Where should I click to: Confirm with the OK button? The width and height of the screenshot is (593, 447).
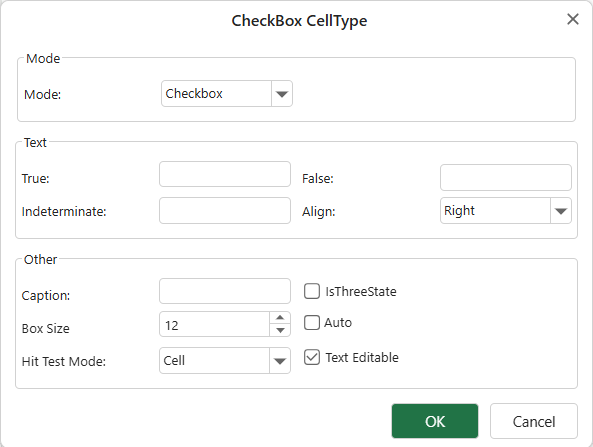click(435, 421)
